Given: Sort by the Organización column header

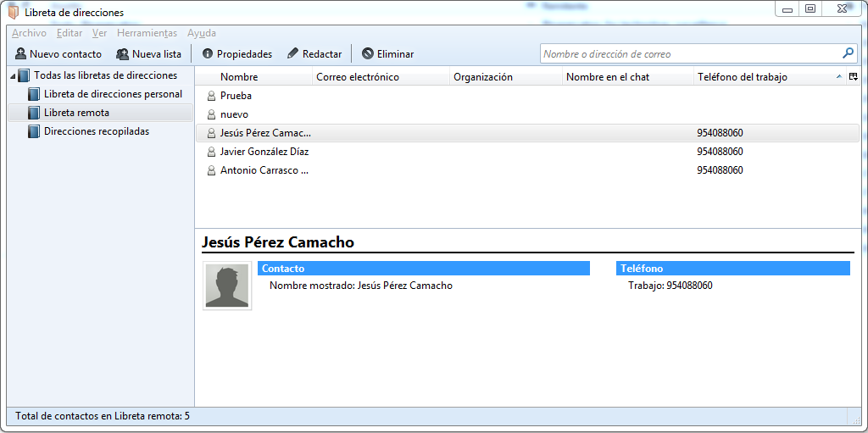Looking at the screenshot, I should (x=506, y=77).
